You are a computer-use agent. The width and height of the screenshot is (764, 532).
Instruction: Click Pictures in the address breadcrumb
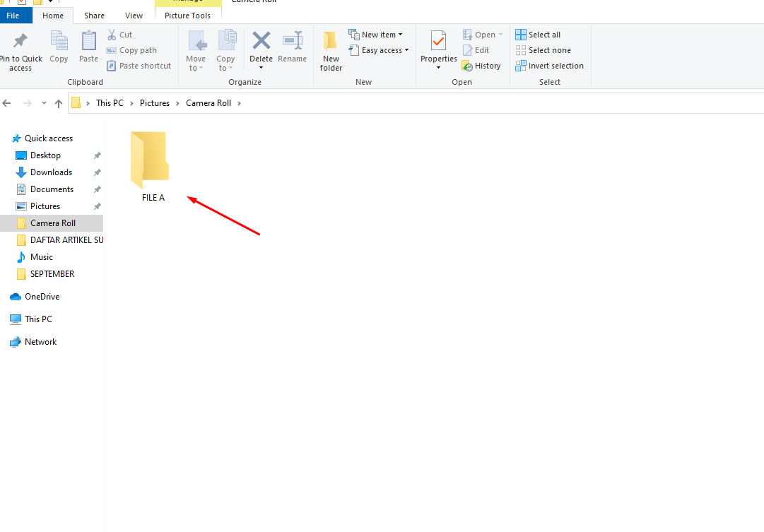pos(155,103)
